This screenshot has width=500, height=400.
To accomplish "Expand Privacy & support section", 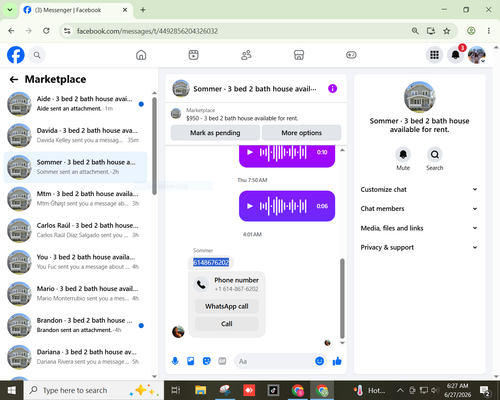I will [x=419, y=247].
